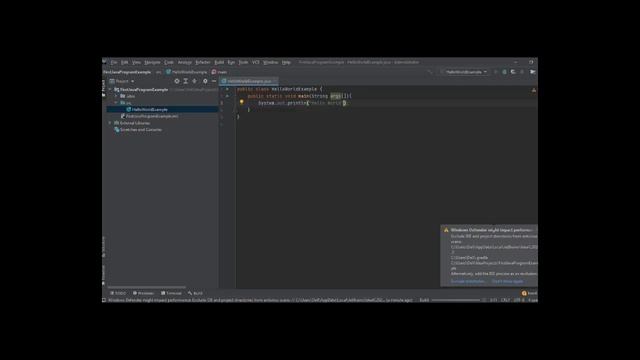The width and height of the screenshot is (640, 360).
Task: Open the Problems tool window tab
Action: click(143, 293)
